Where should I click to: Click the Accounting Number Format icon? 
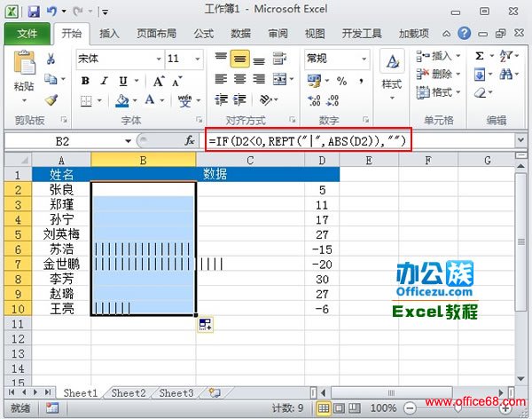pyautogui.click(x=314, y=81)
